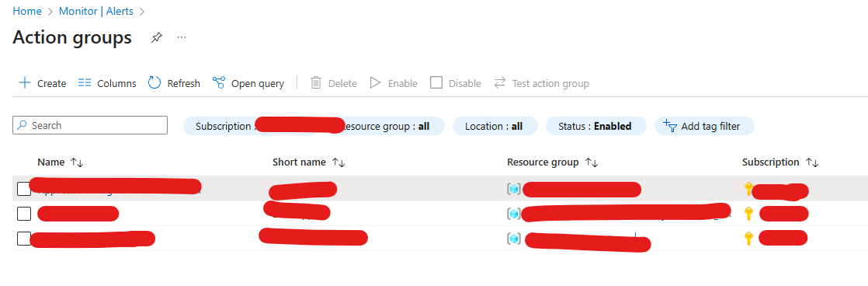This screenshot has width=868, height=286.
Task: Click the Disable toolbar button
Action: pos(456,83)
